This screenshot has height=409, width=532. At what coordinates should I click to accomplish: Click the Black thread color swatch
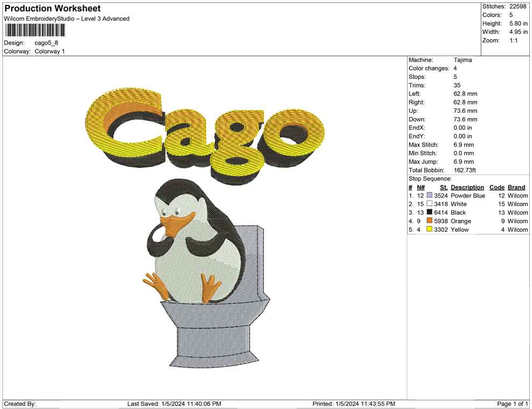[429, 212]
